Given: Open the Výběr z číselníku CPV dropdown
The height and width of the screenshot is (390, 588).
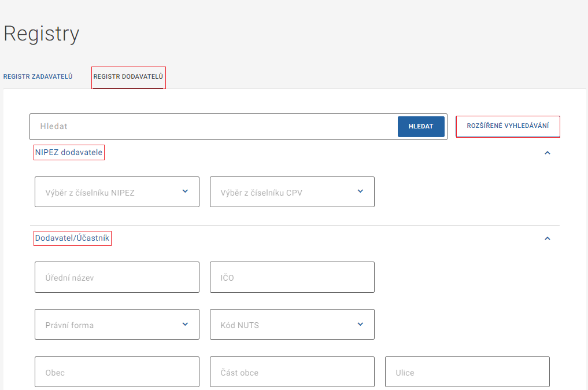Looking at the screenshot, I should (292, 192).
